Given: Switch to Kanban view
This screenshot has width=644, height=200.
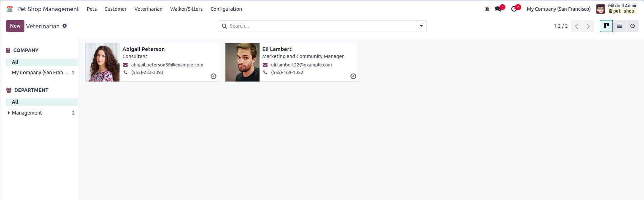Looking at the screenshot, I should tap(606, 26).
